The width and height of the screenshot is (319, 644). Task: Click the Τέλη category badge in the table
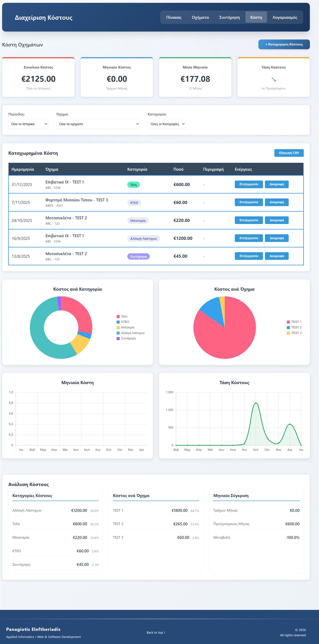click(133, 185)
